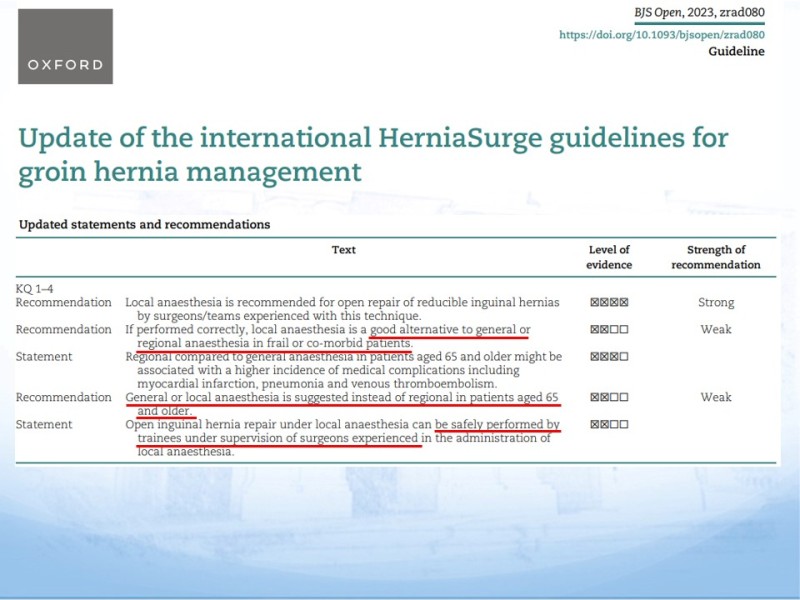Click evidence boxes for trainees under supervision statement
The height and width of the screenshot is (600, 800).
[x=609, y=424]
